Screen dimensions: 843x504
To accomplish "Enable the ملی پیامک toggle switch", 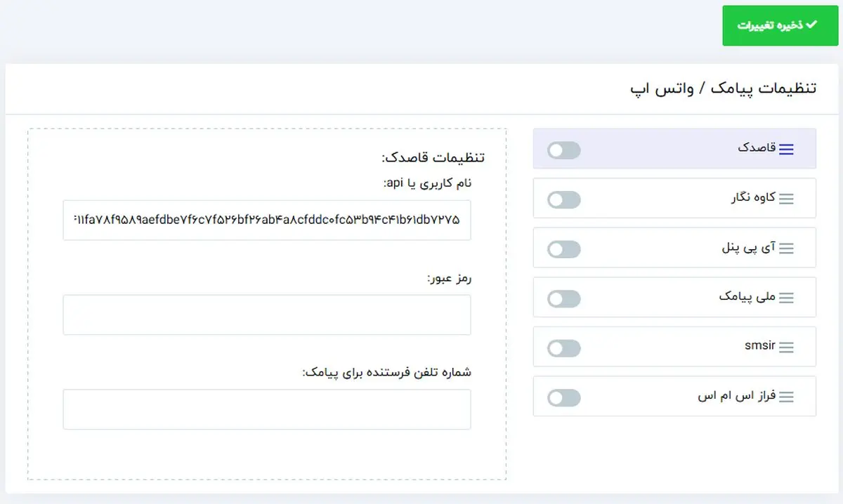I will (x=564, y=298).
